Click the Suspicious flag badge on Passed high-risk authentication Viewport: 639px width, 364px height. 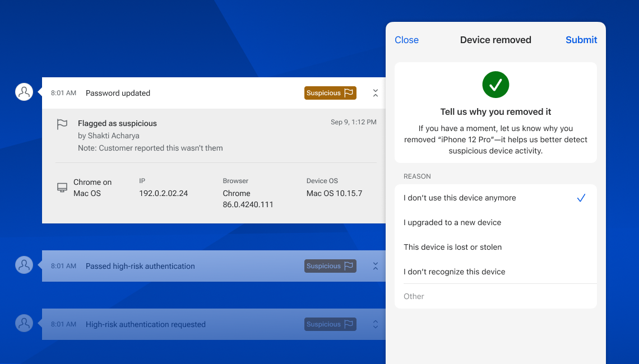point(330,266)
